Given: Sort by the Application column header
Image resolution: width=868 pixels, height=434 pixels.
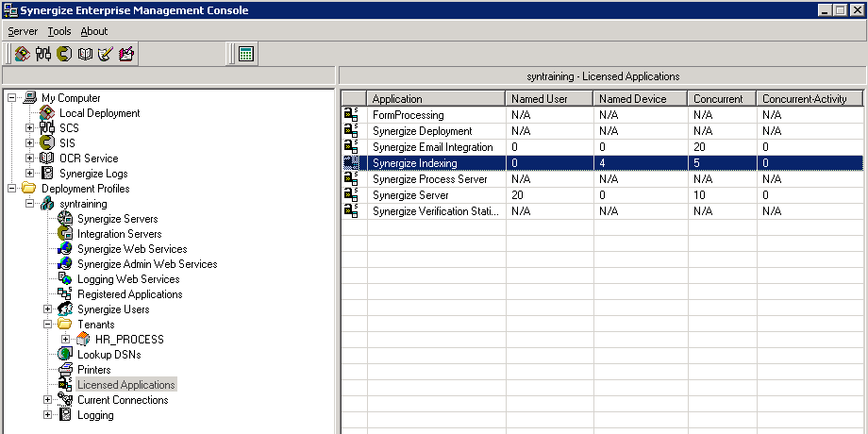Looking at the screenshot, I should pos(436,98).
